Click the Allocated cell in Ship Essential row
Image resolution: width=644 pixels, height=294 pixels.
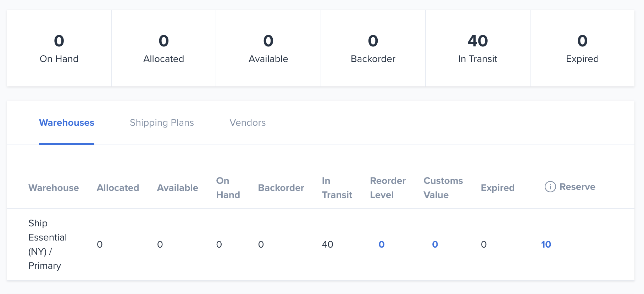tap(100, 244)
